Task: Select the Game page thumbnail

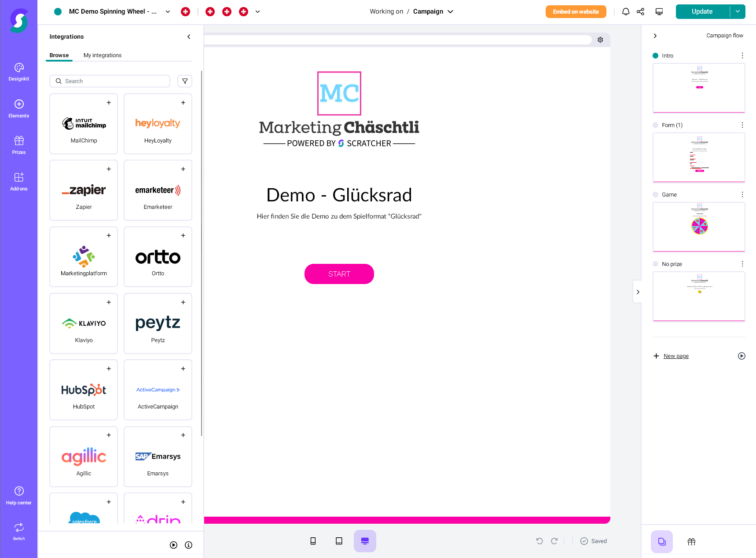Action: pyautogui.click(x=698, y=227)
